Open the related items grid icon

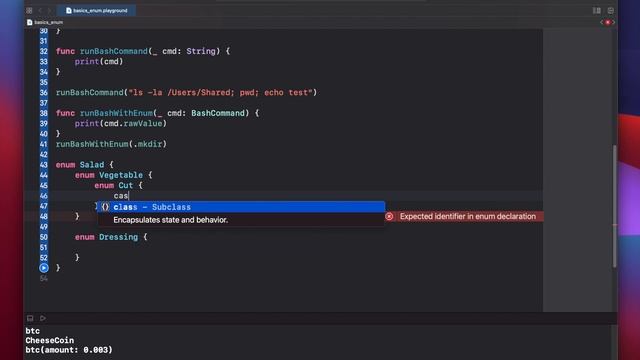(x=29, y=11)
